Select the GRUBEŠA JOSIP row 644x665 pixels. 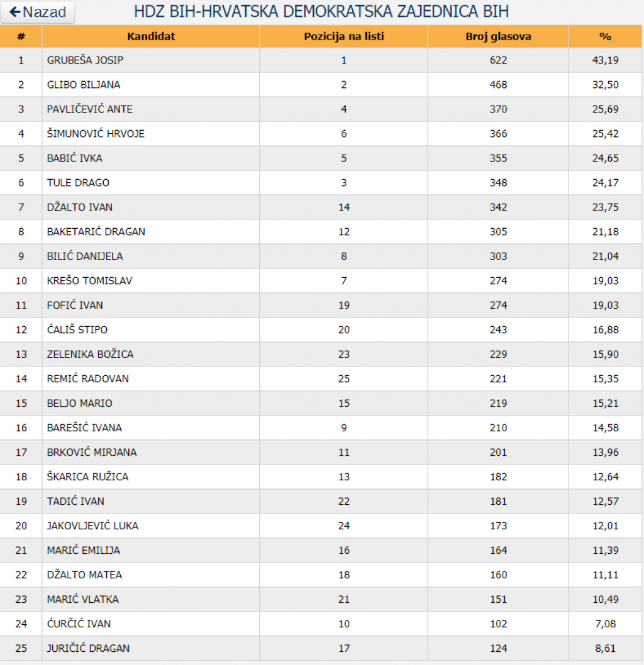[x=321, y=60]
